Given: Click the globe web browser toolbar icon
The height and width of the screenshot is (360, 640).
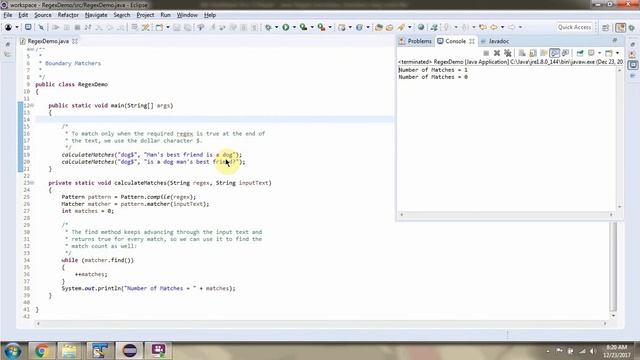Looking at the screenshot, I should pos(421,27).
